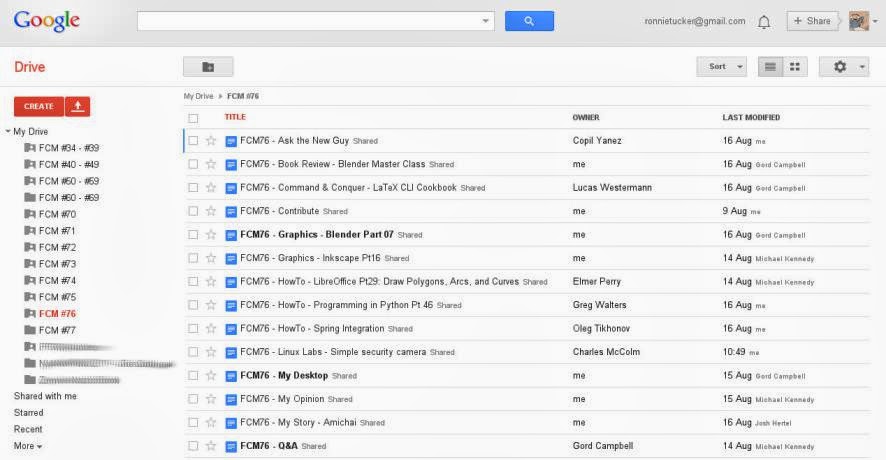Star the Command & Conquer LaTeX document
This screenshot has width=886, height=460.
click(211, 188)
